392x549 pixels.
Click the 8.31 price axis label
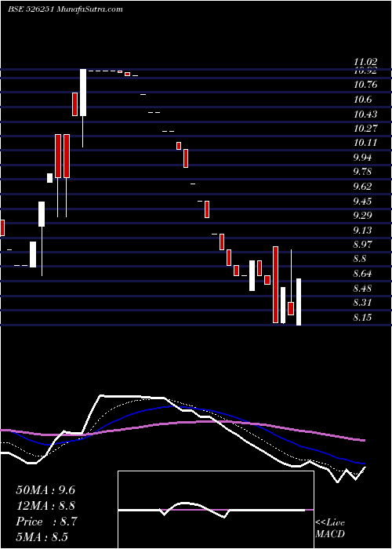coord(362,303)
